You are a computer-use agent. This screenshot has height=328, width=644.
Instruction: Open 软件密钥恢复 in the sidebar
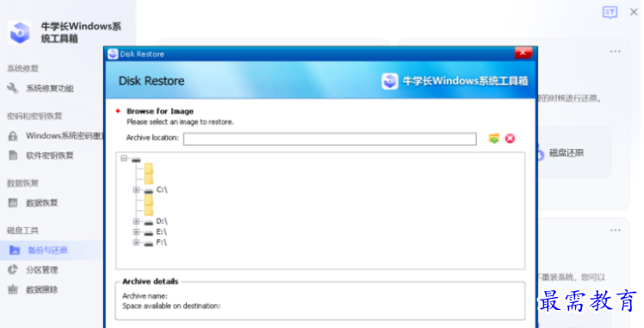(x=50, y=156)
